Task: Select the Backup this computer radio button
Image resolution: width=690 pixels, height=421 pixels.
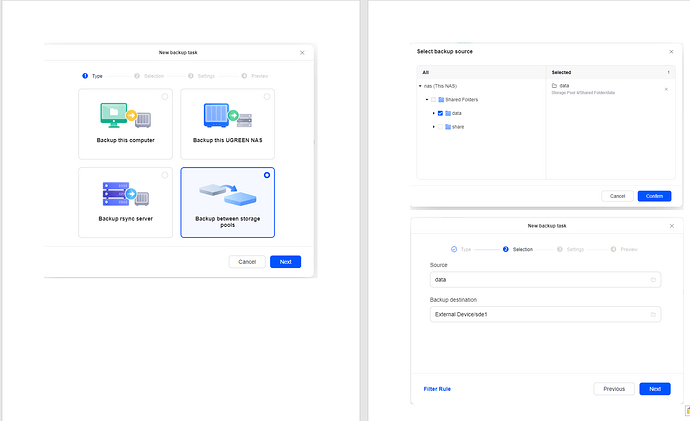Action: (164, 97)
